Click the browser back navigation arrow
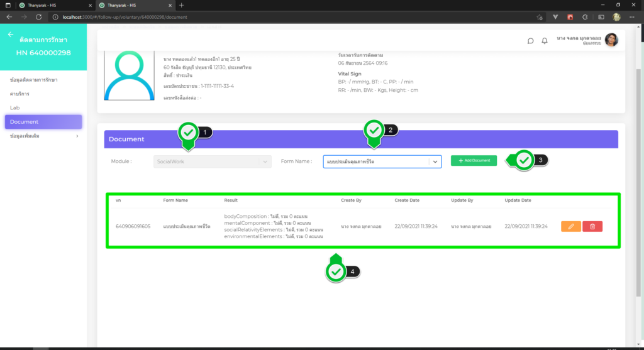This screenshot has height=350, width=644. pyautogui.click(x=9, y=17)
